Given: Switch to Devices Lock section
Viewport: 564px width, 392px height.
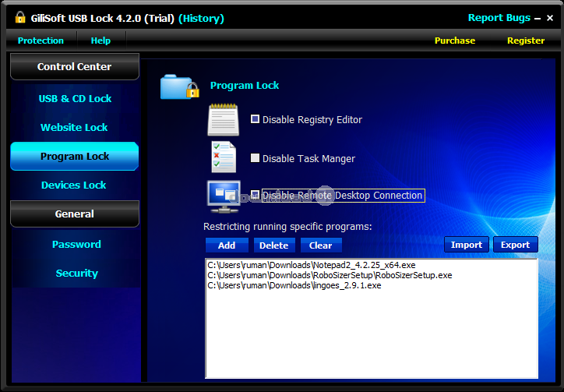Looking at the screenshot, I should pos(74,185).
